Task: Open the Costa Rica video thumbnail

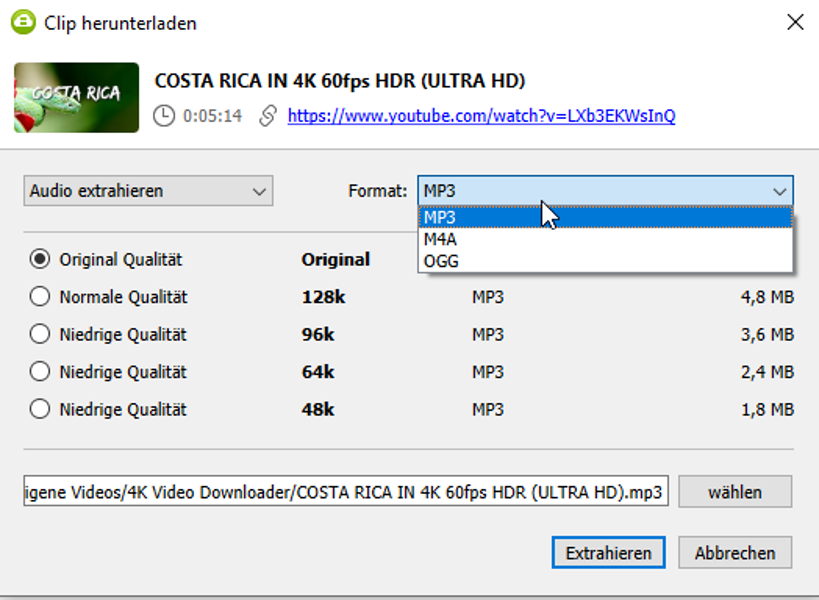Action: coord(76,98)
